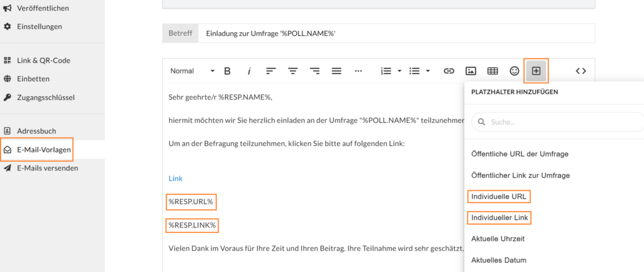Insert an image into the email
644x272 pixels.
[470, 71]
